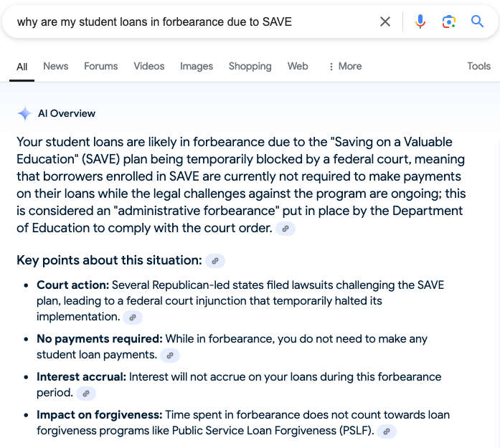Click the 'Interest accrual:' bold label
This screenshot has height=448, width=500.
(x=81, y=377)
